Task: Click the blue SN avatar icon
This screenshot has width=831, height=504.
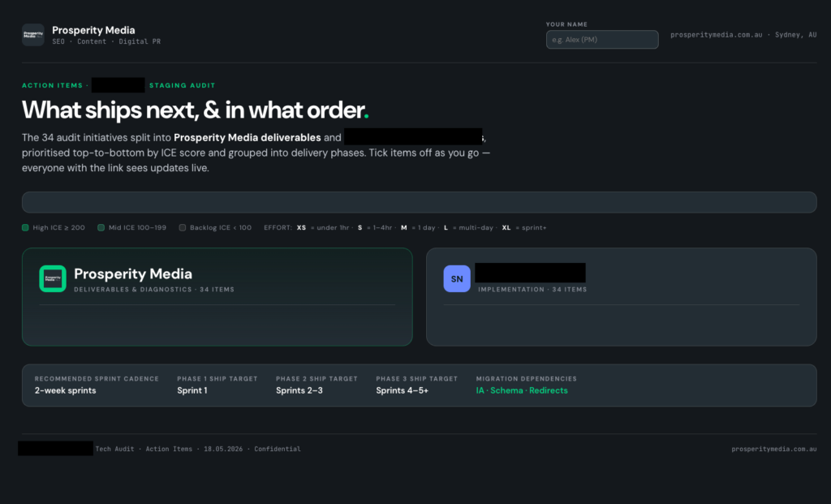Action: (457, 278)
